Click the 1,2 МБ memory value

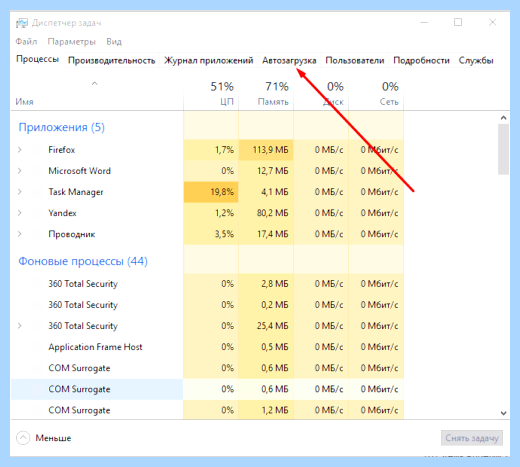tap(275, 410)
